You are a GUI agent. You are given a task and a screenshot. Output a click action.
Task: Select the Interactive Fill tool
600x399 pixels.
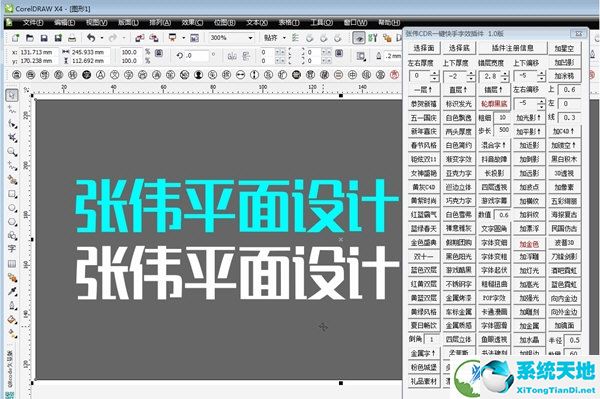12,334
